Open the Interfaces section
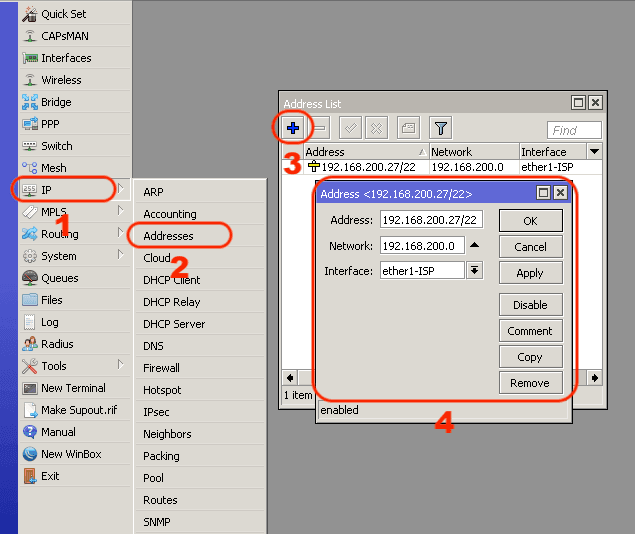This screenshot has width=635, height=534. (75, 58)
